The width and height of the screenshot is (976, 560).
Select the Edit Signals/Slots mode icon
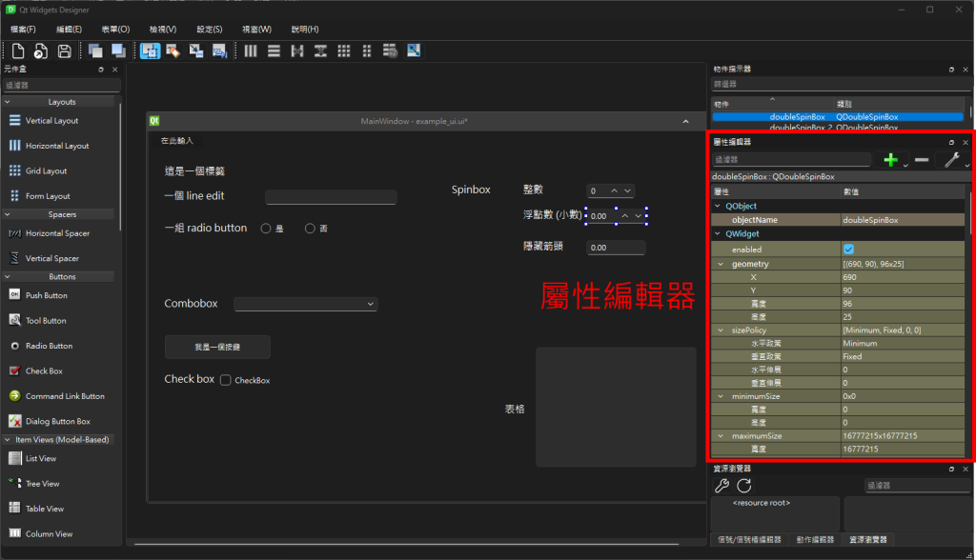pyautogui.click(x=173, y=51)
